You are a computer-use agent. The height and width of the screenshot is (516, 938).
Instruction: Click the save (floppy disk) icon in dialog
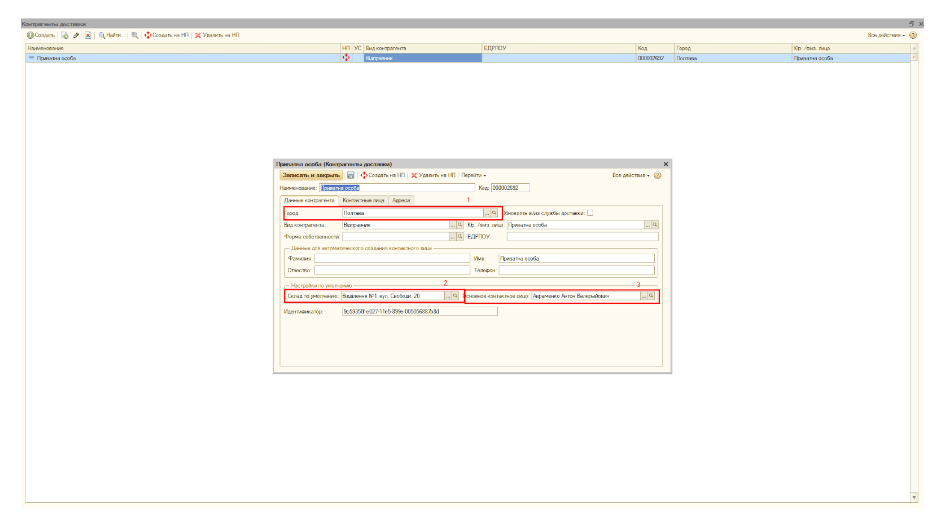click(x=351, y=175)
